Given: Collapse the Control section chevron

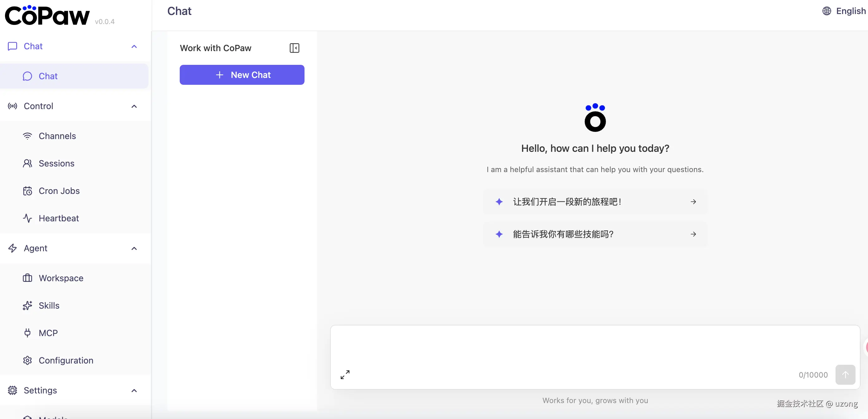Looking at the screenshot, I should click(134, 106).
